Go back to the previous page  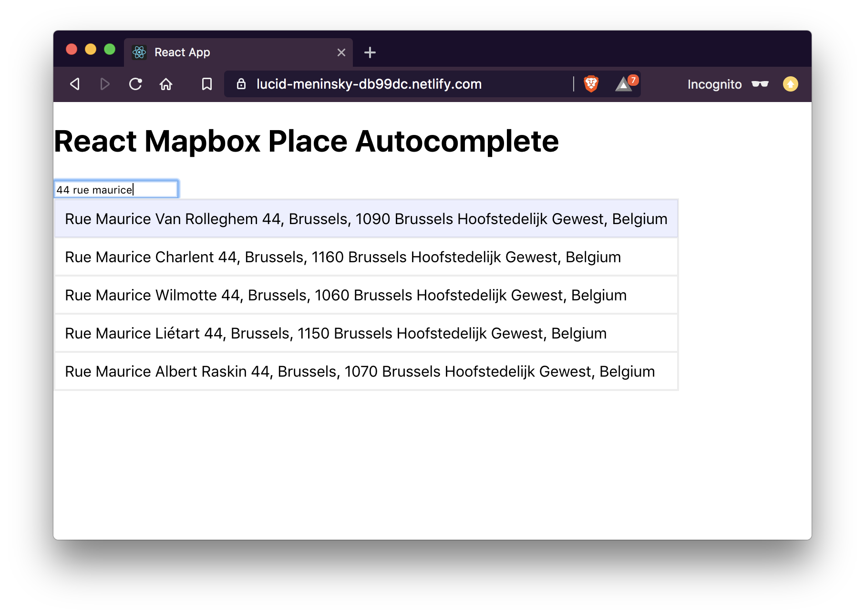click(x=75, y=84)
